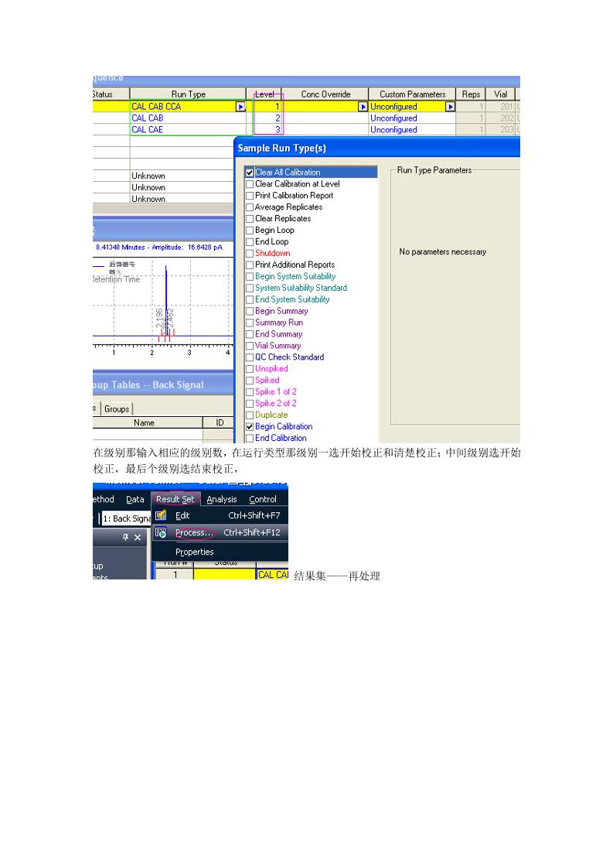Screen dimensions: 613x868
Task: Open the Analysis menu
Action: click(222, 499)
